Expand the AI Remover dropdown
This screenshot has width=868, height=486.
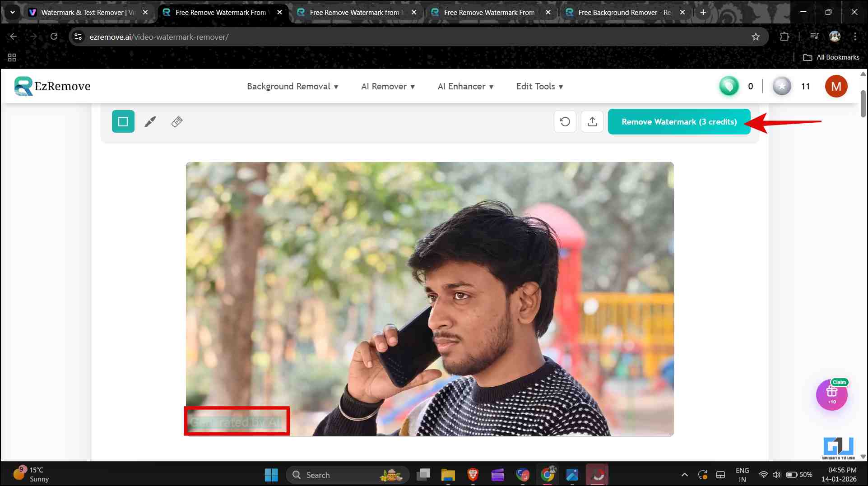click(x=388, y=86)
